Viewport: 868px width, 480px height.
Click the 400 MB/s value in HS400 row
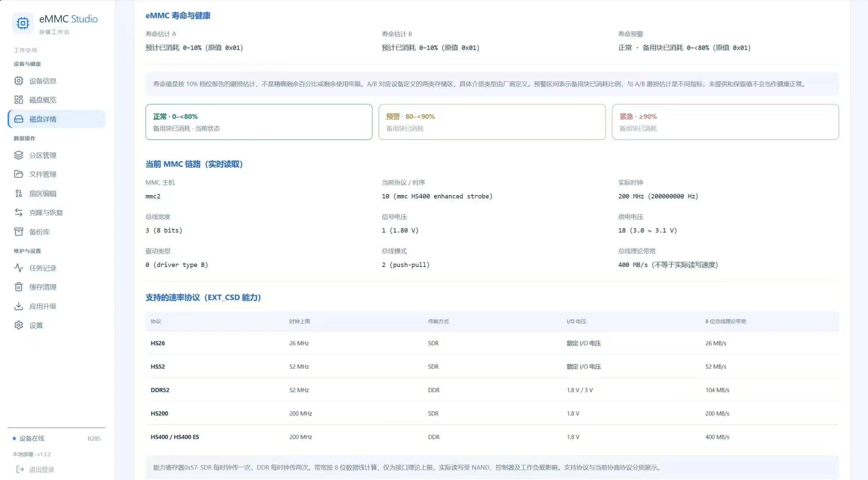[717, 437]
